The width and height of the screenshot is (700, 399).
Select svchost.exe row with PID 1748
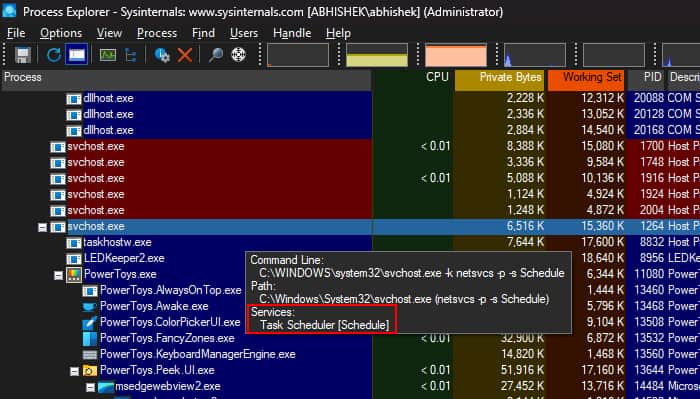coord(350,162)
